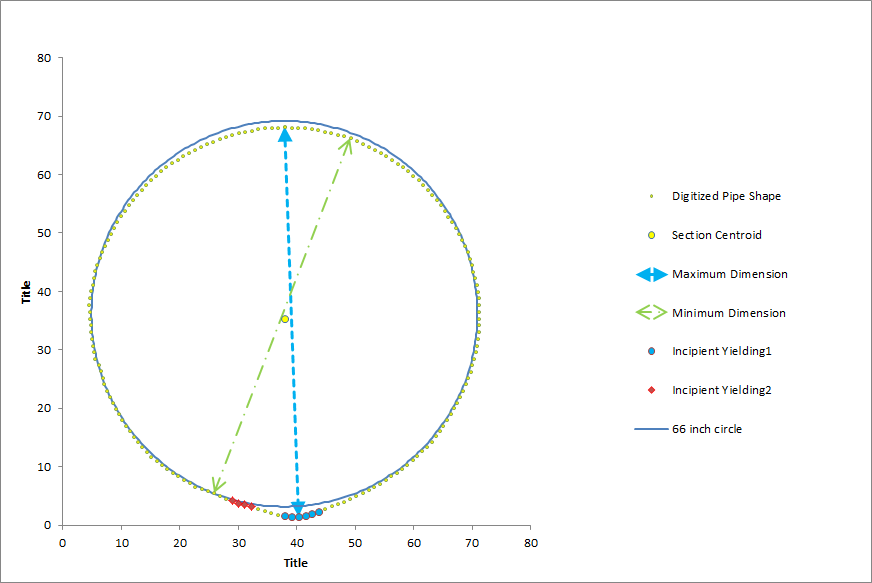Click the vertical axis value 40
The width and height of the screenshot is (872, 583).
point(44,292)
